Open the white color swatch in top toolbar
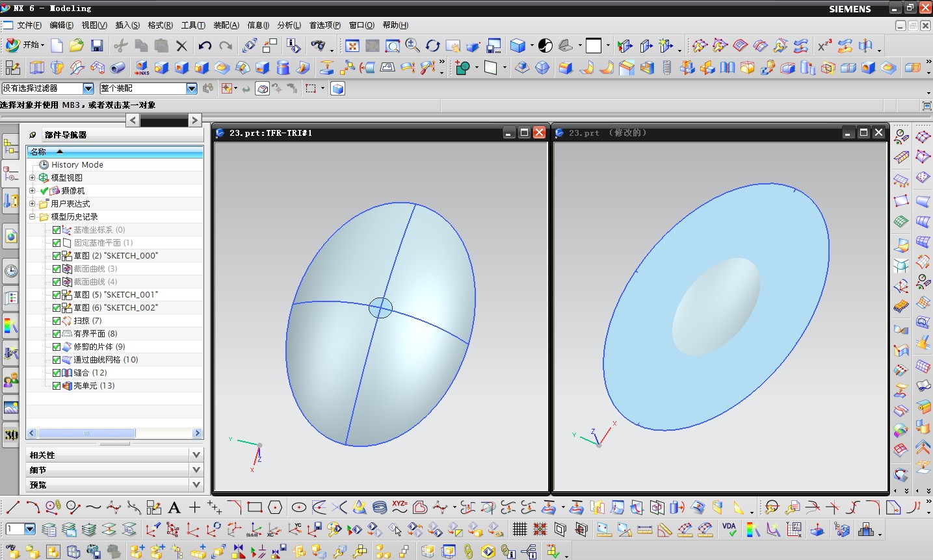Screen dimensions: 933x560 pyautogui.click(x=594, y=45)
